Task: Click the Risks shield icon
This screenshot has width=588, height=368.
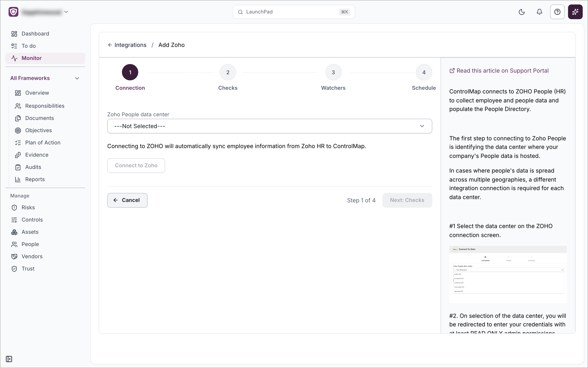Action: coord(14,207)
